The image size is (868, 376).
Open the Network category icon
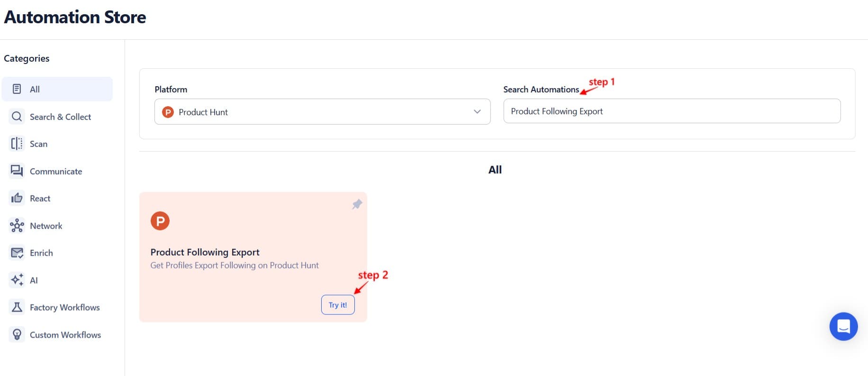pyautogui.click(x=17, y=226)
